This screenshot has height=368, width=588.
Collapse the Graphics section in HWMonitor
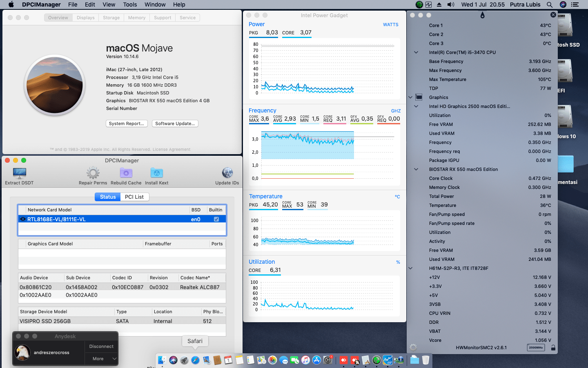coord(410,97)
